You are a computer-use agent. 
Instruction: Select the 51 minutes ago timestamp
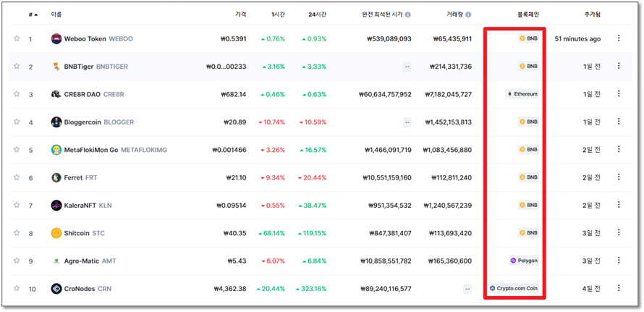point(577,39)
